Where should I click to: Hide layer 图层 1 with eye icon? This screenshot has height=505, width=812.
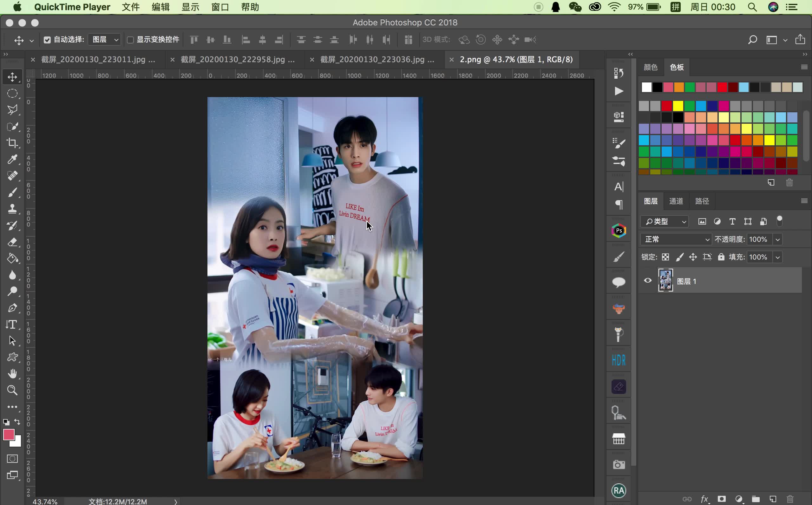[648, 280]
